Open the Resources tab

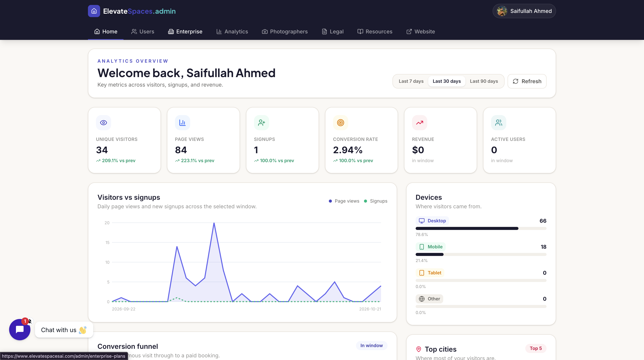[375, 32]
